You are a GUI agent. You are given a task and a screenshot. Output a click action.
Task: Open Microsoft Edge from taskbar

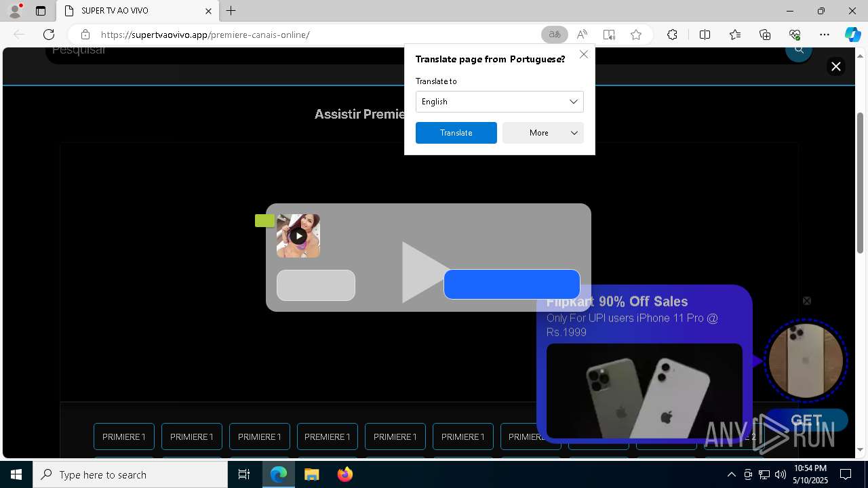279,474
